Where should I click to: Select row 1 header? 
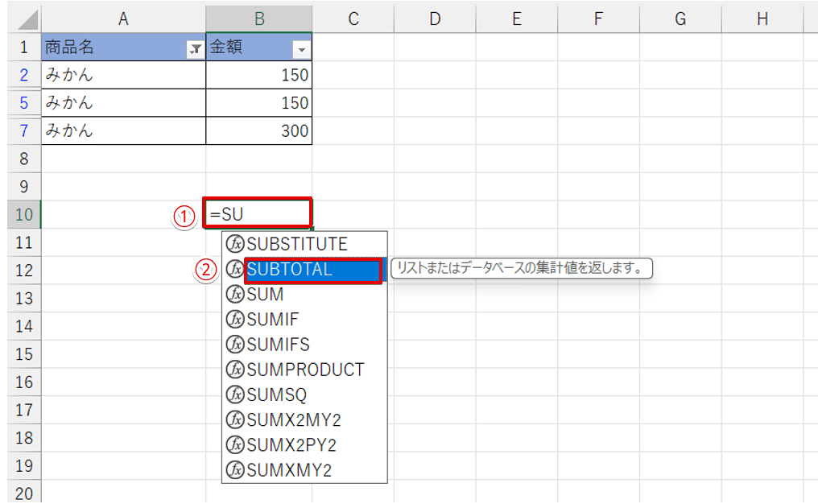[x=24, y=47]
